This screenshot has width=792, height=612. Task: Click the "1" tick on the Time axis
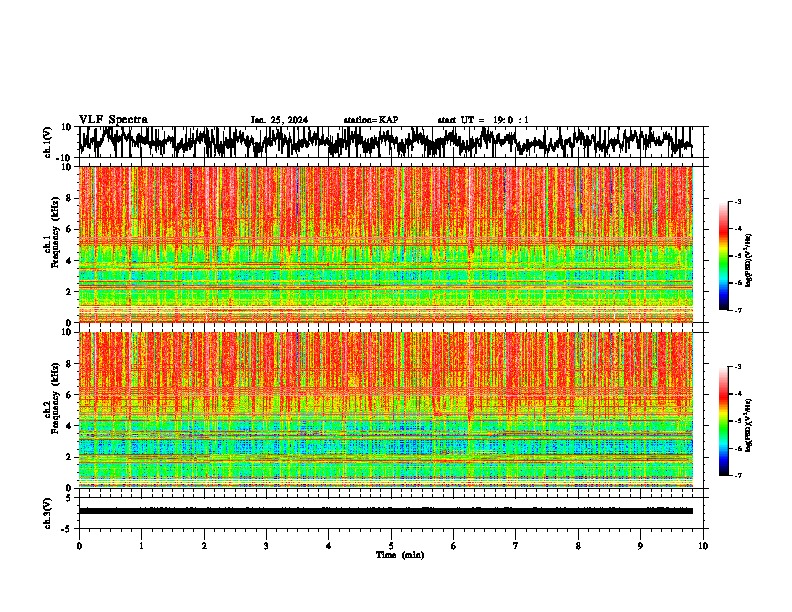point(141,546)
